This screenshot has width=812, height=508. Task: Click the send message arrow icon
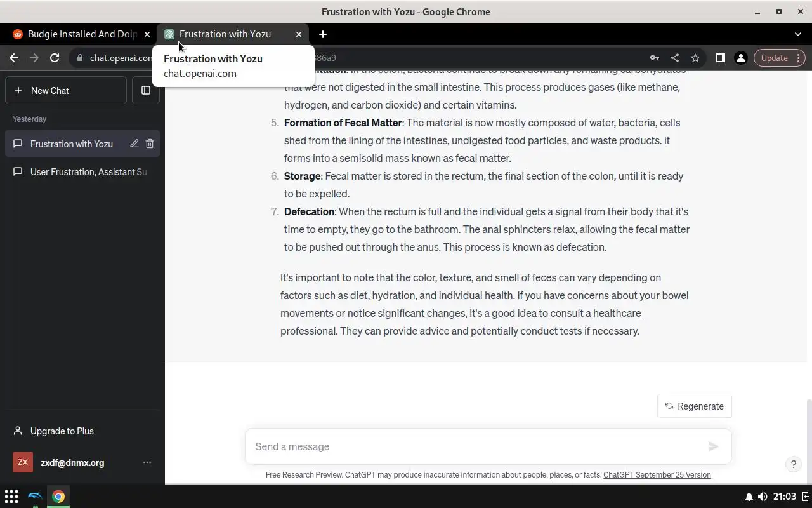714,446
